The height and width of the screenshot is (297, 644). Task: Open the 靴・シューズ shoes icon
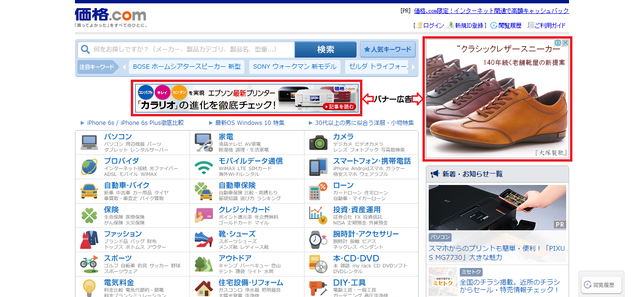tap(204, 240)
